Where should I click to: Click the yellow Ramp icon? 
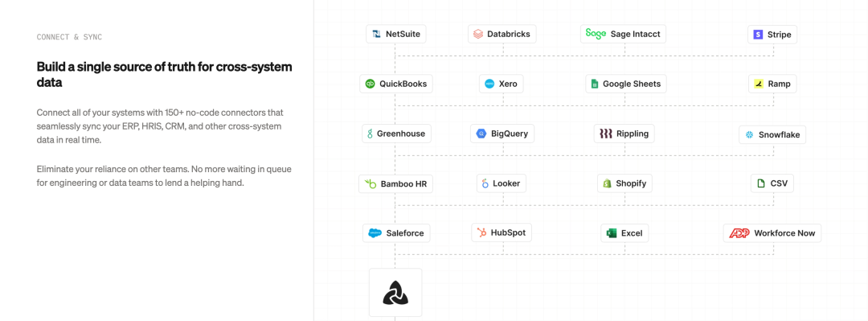pos(759,84)
